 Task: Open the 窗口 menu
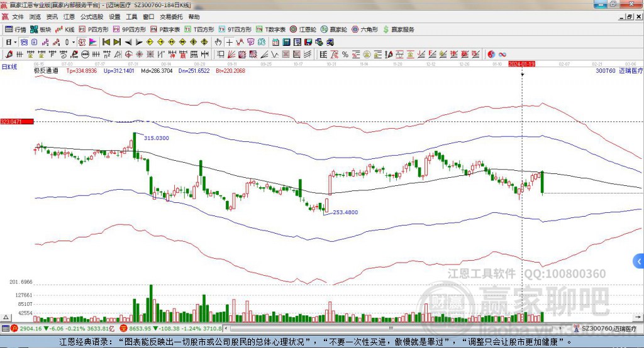pyautogui.click(x=148, y=17)
